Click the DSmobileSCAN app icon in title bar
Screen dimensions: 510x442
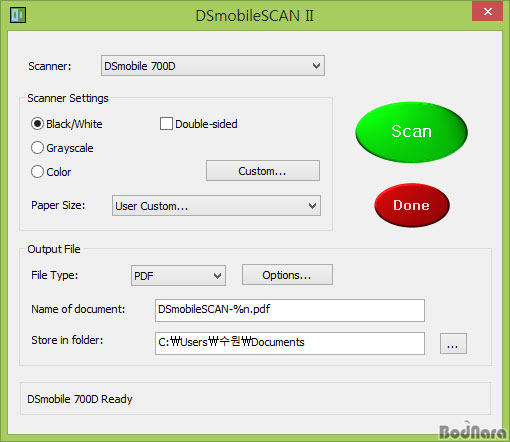click(18, 15)
